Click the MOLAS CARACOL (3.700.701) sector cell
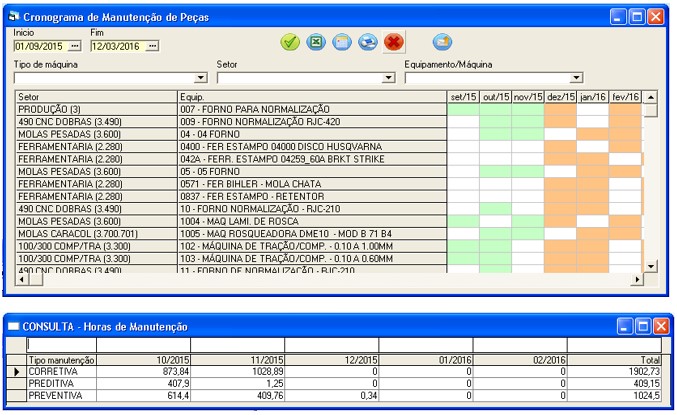This screenshot has height=415, width=677. (96, 234)
